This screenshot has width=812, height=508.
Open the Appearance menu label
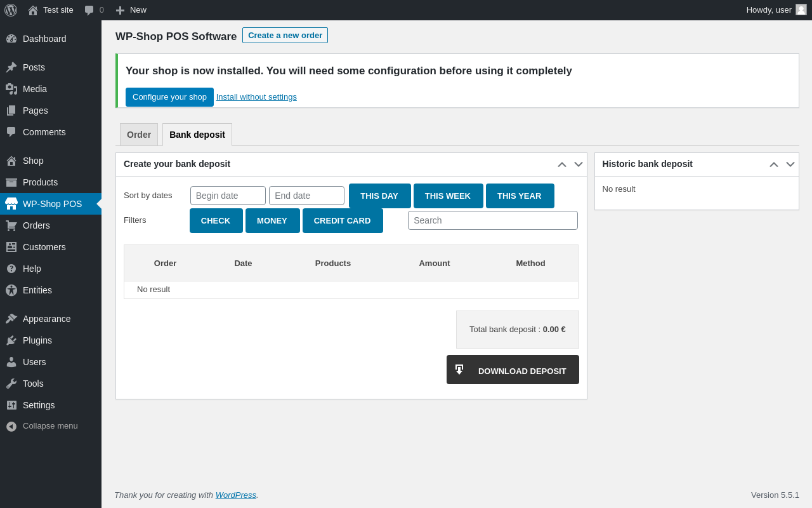pyautogui.click(x=47, y=319)
